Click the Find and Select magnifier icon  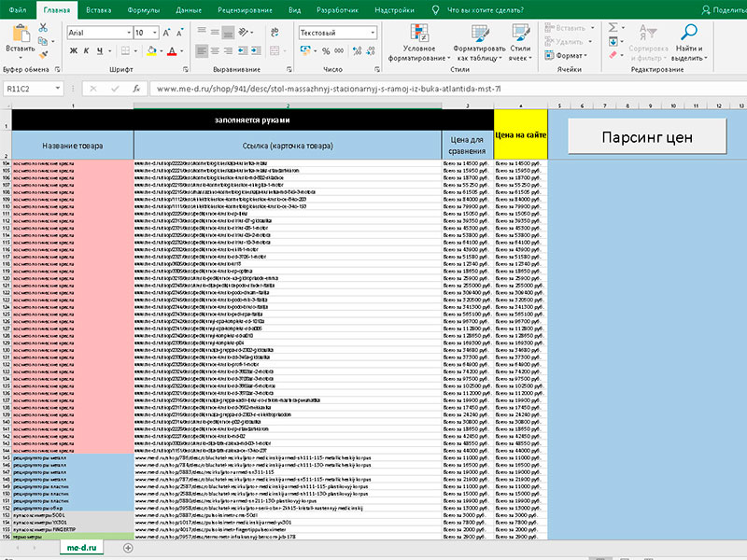point(688,33)
